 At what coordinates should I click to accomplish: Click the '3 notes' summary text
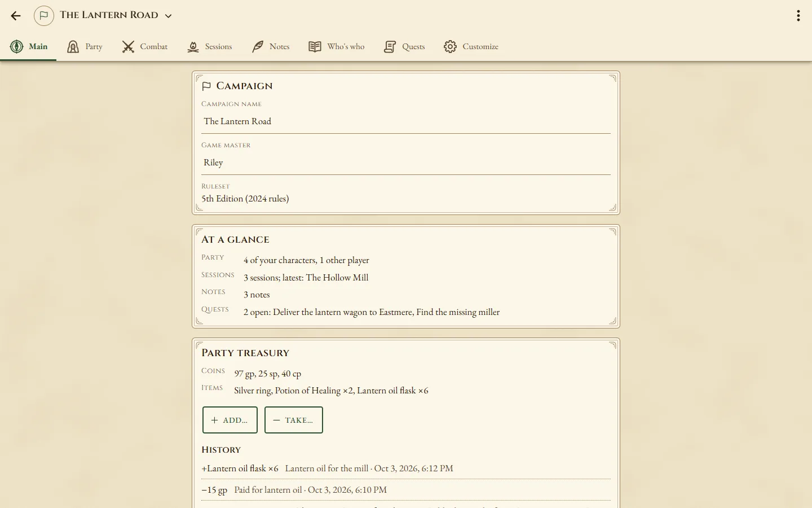[x=257, y=295]
